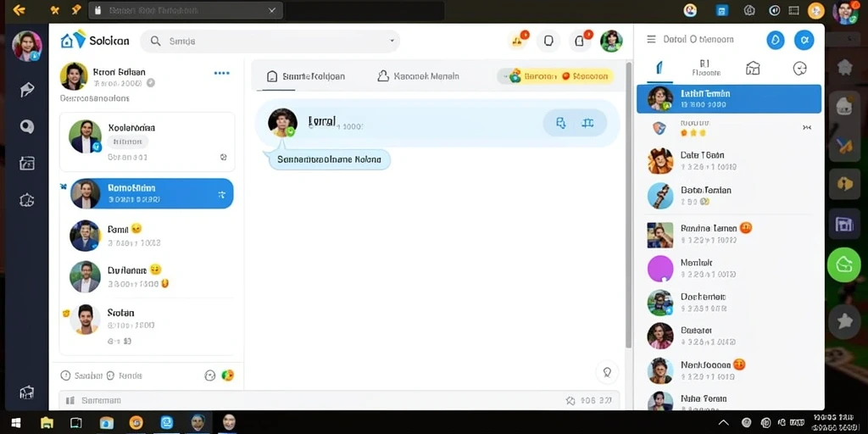Open File Explorer from the taskbar
Image resolution: width=868 pixels, height=434 pixels.
pos(47,423)
